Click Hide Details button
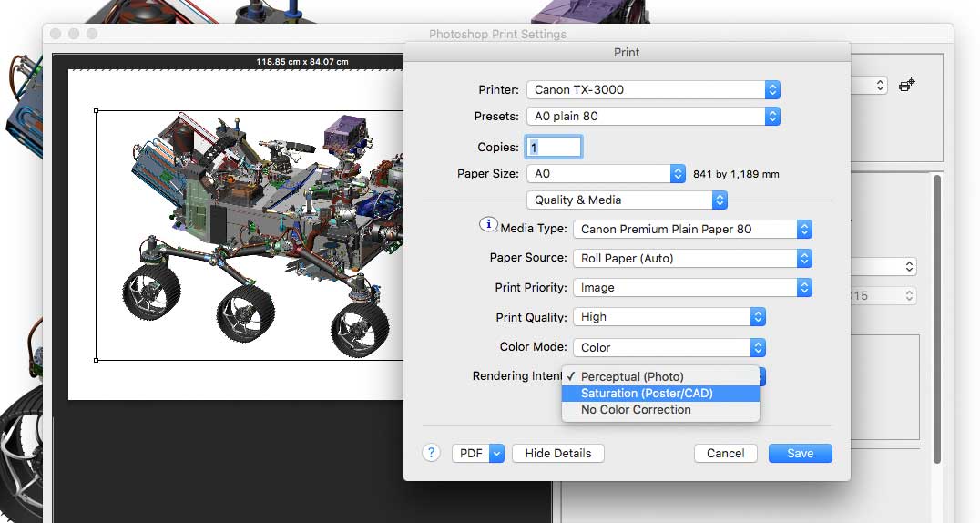This screenshot has height=523, width=980. (558, 454)
